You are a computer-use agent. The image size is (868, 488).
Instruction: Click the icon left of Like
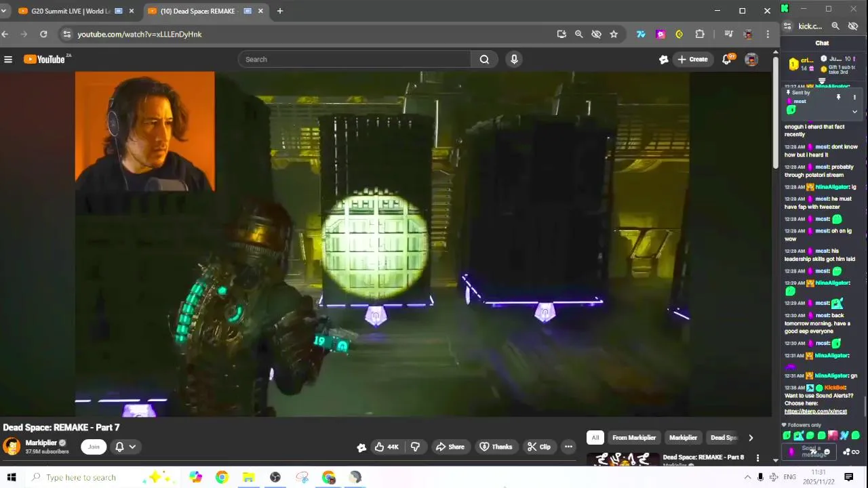click(361, 447)
